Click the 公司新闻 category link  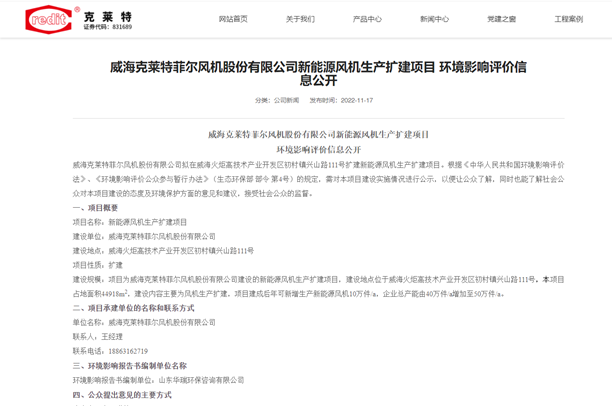286,100
